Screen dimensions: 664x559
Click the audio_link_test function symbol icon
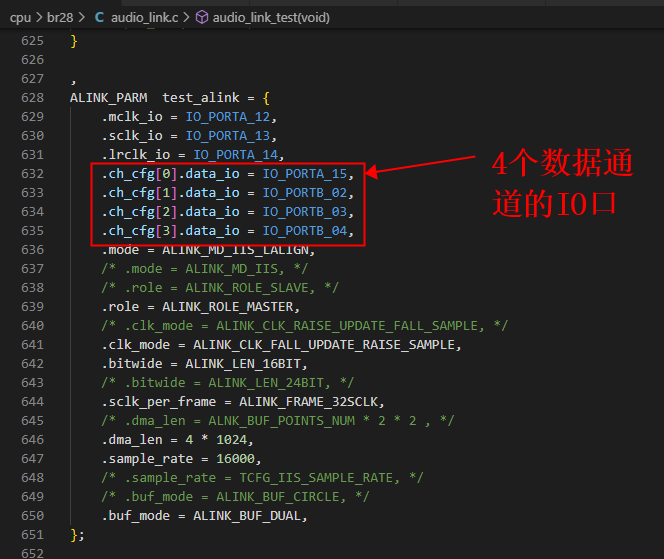click(x=202, y=17)
